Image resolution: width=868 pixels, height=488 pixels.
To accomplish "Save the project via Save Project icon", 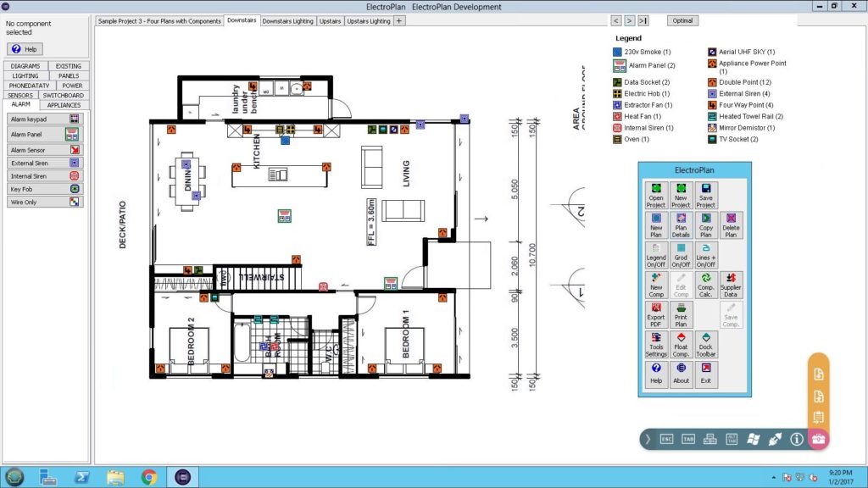I will 705,196.
